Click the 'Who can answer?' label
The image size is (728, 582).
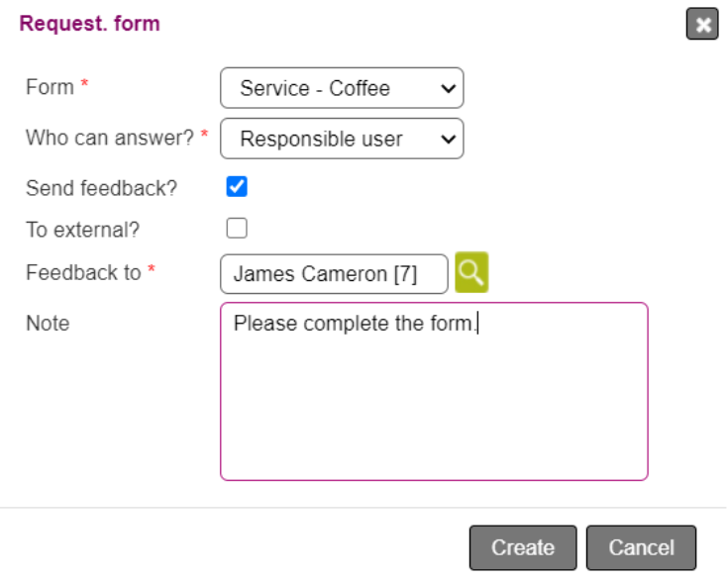click(109, 138)
